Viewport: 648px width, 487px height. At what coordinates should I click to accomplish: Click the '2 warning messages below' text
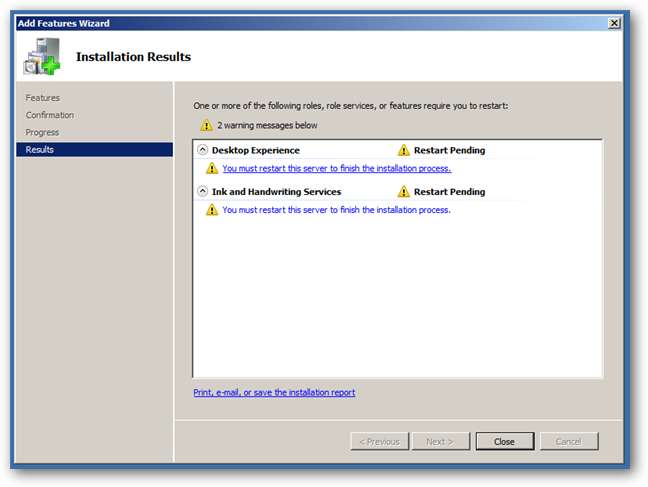pos(267,125)
